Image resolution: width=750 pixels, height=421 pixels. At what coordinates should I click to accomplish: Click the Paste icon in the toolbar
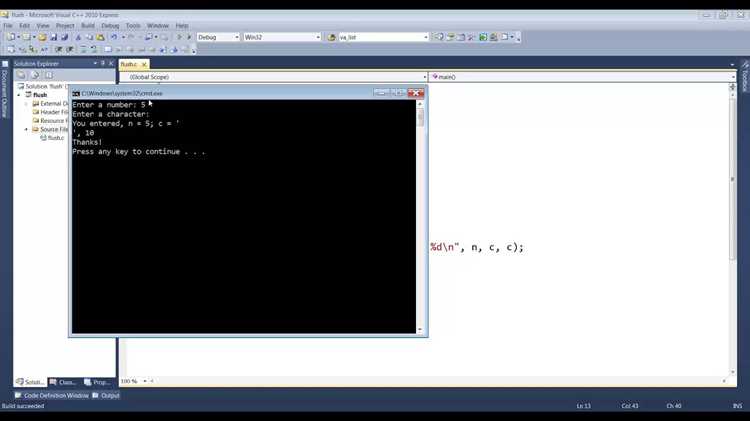coord(100,37)
